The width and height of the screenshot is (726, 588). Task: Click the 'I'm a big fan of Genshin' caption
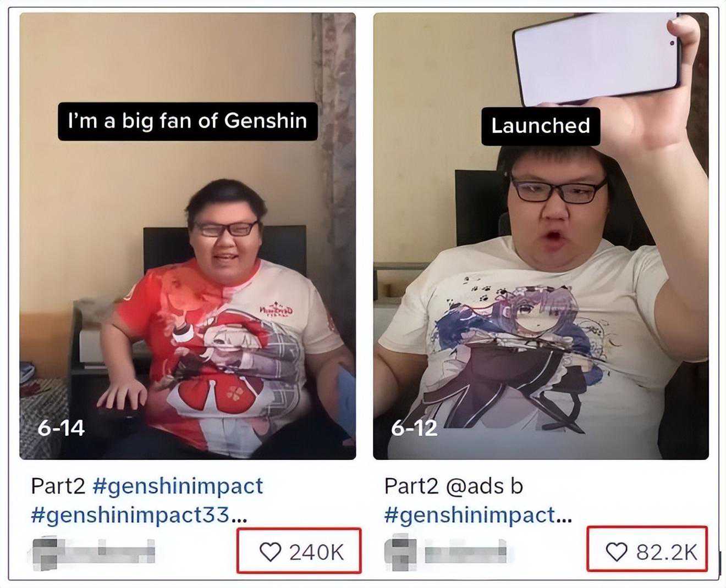pyautogui.click(x=188, y=121)
